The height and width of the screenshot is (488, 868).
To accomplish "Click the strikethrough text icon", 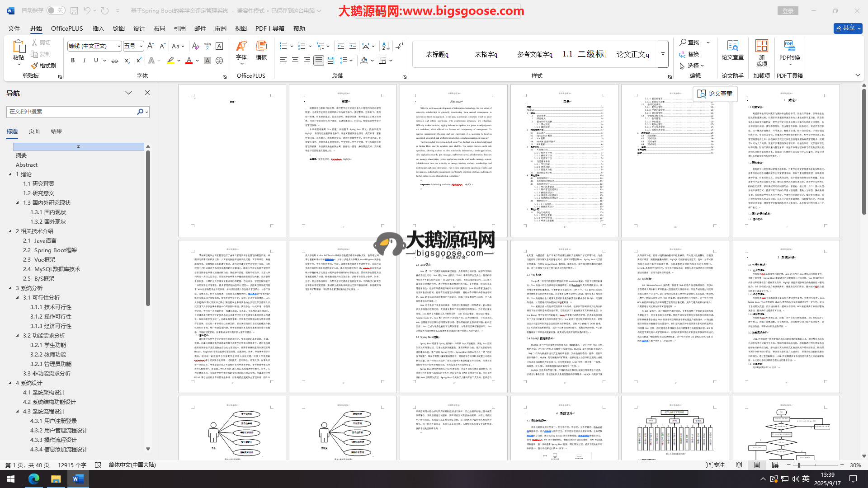I will (115, 60).
